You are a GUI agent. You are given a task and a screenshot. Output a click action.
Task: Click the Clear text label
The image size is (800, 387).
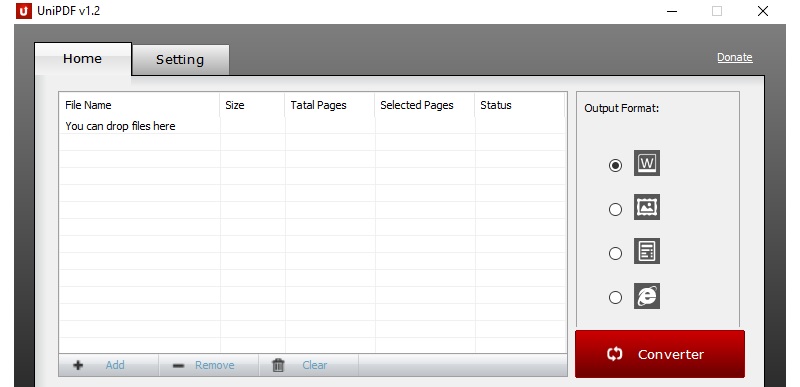315,365
